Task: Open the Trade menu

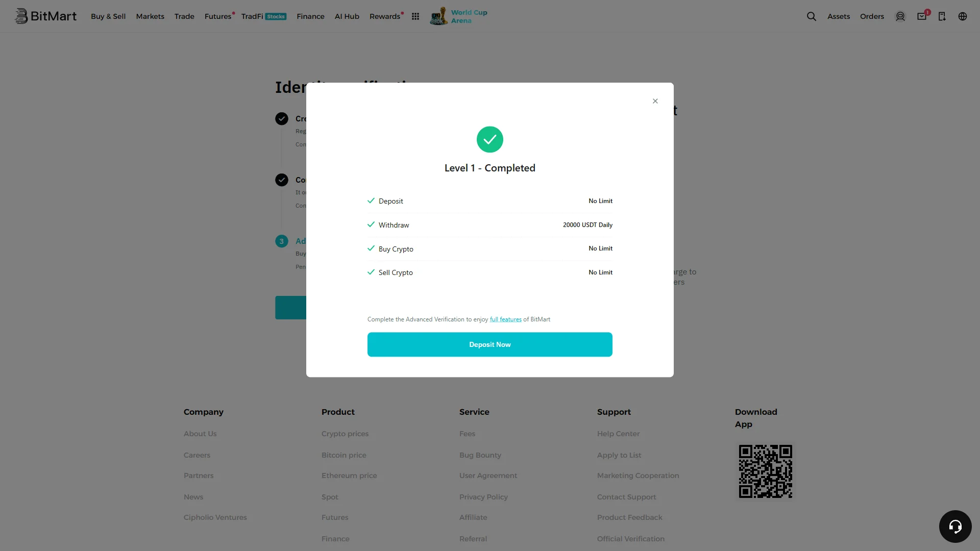Action: point(184,16)
